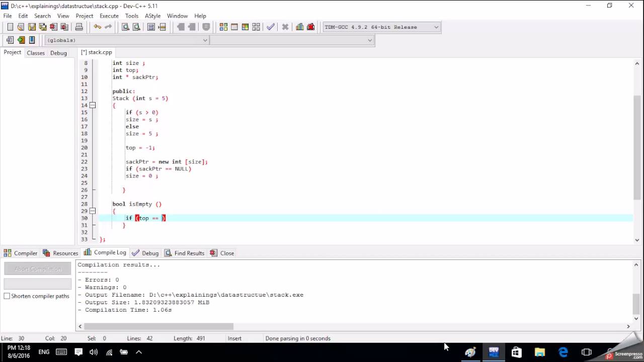Open the Project menu
This screenshot has width=644, height=362.
click(85, 16)
